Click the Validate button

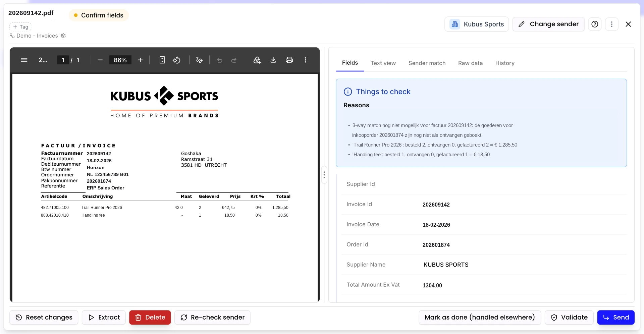point(569,317)
